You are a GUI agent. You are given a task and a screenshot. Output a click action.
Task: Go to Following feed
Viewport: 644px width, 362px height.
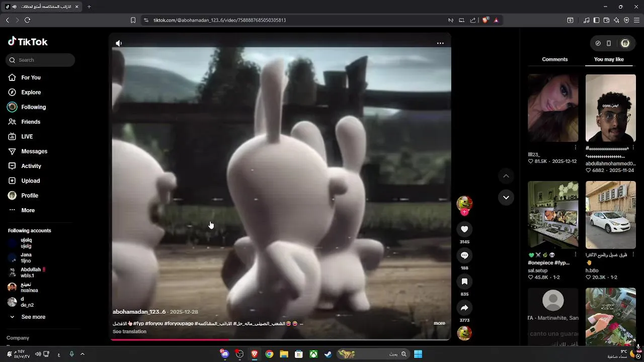click(x=27, y=107)
